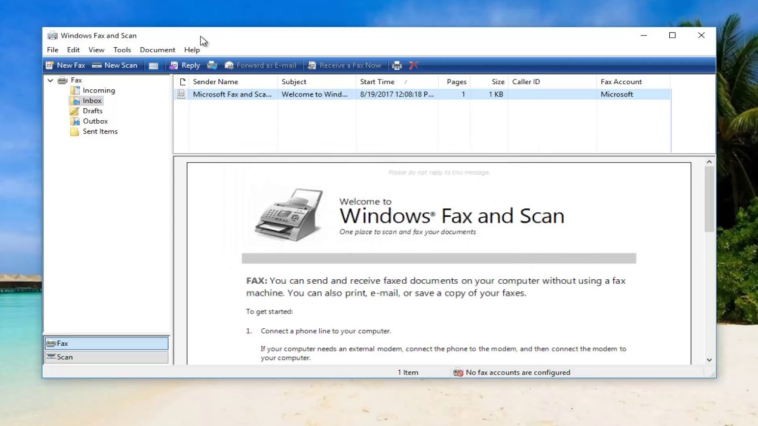Viewport: 758px width, 426px height.
Task: Click the Reply toolbar button
Action: pyautogui.click(x=185, y=65)
